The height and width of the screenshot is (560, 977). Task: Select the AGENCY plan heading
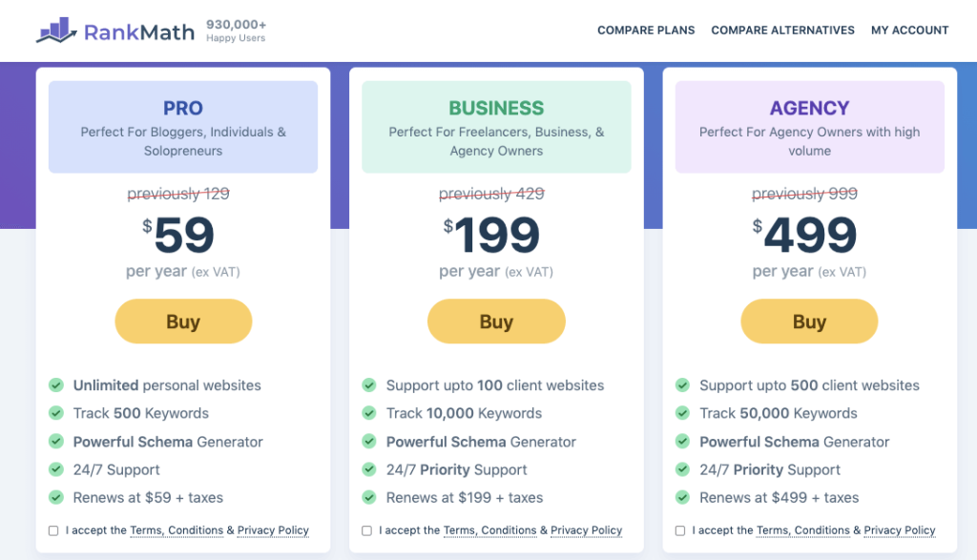[809, 109]
